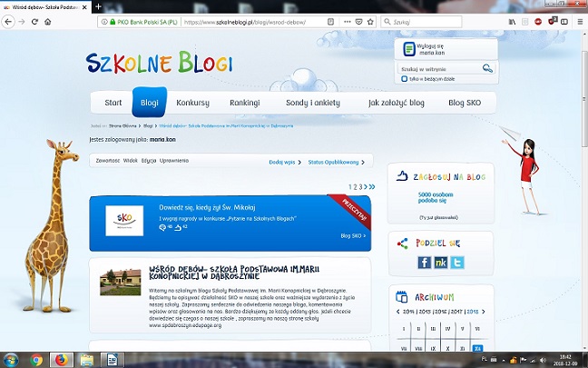Open the 'Jak założyć blog' tab
Screen dimensions: 588x368
point(396,103)
